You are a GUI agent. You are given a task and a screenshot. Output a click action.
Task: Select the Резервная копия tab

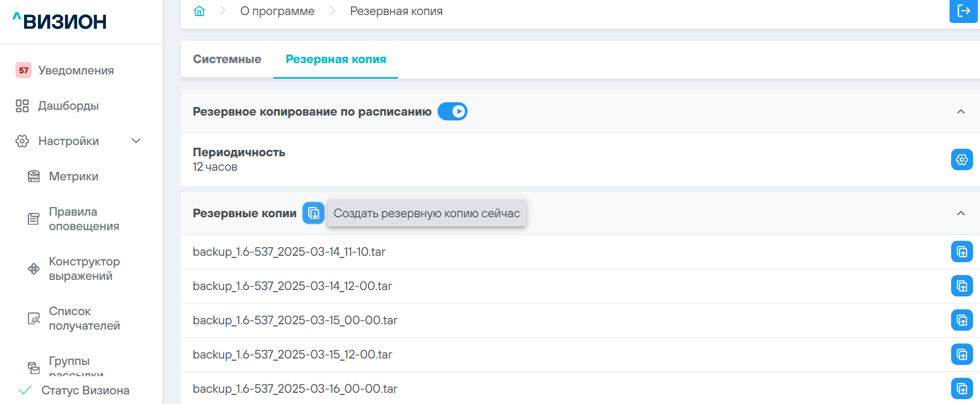pyautogui.click(x=335, y=59)
